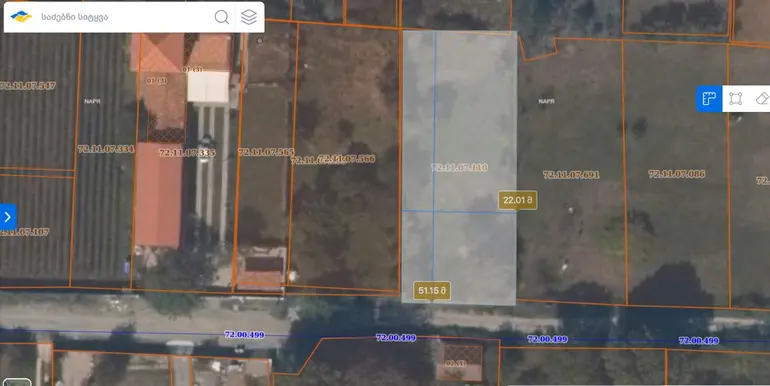Select parcel 72.11.07.110 label
Viewport: 770px width, 386px height.
coord(459,167)
